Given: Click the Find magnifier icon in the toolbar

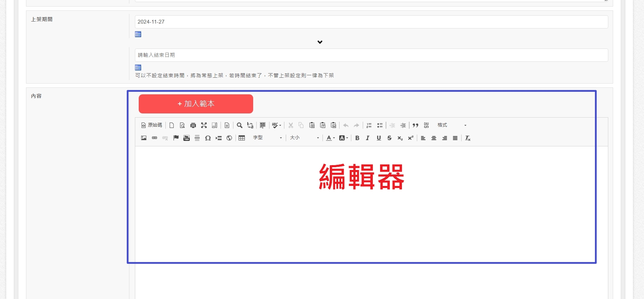Looking at the screenshot, I should click(239, 125).
